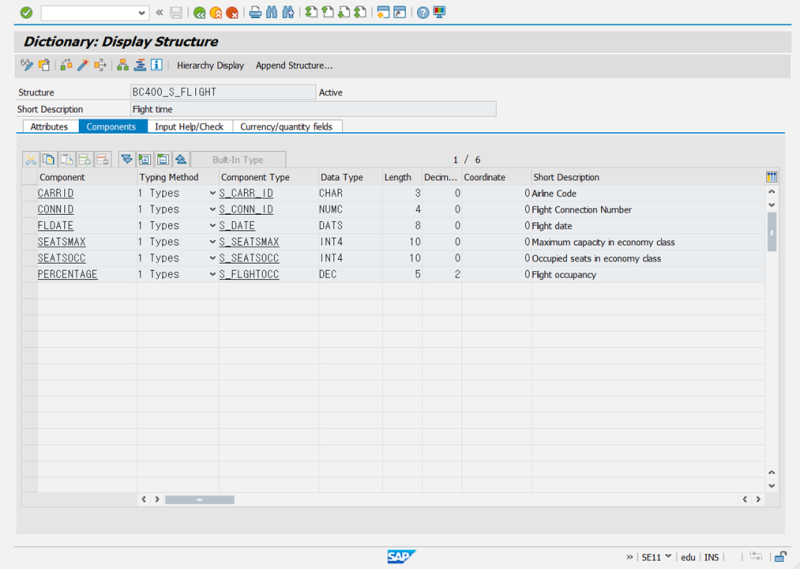
Task: Click the Structure name field BC400_S_FLIGHT
Action: click(223, 92)
